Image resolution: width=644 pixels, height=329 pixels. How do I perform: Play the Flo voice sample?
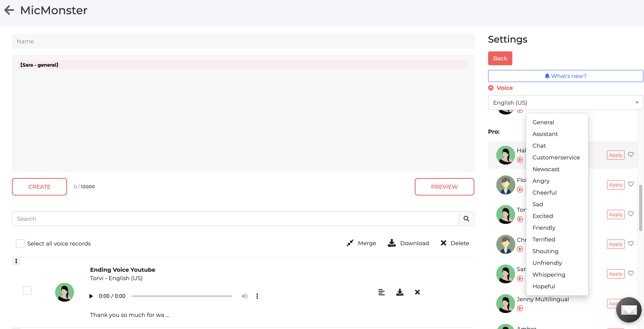click(520, 190)
